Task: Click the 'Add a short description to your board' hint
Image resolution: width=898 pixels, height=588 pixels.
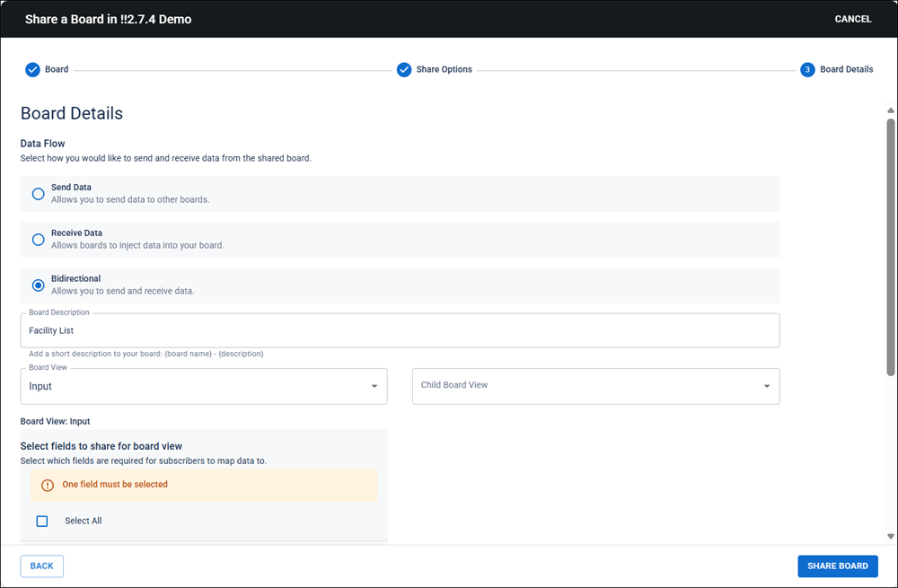Action: (146, 354)
